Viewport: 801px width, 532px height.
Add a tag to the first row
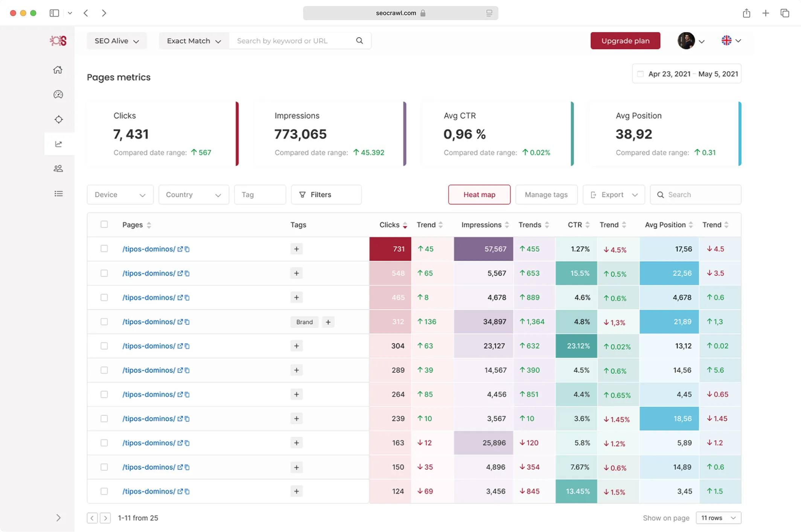click(x=296, y=249)
